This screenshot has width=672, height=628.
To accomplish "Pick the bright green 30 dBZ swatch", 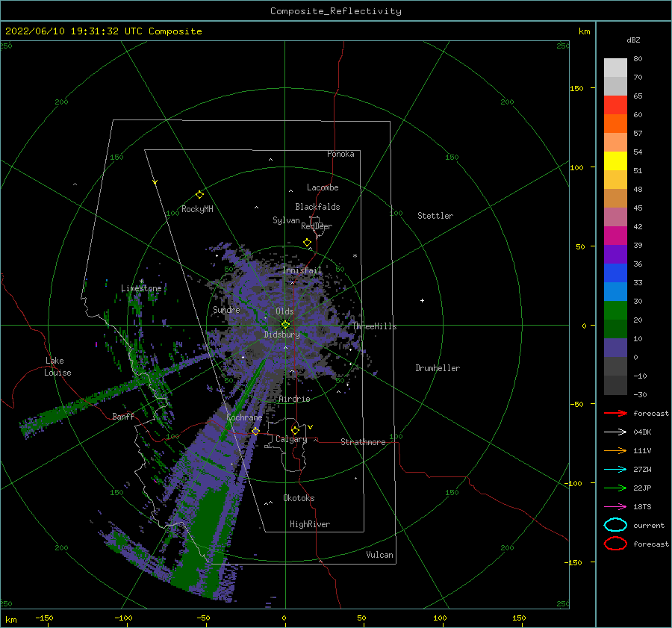I will 615,311.
